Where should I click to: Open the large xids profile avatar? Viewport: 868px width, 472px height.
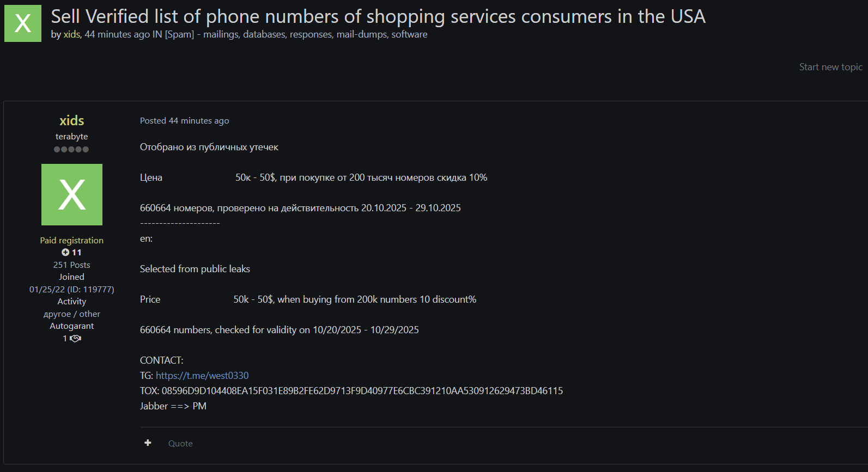point(72,194)
